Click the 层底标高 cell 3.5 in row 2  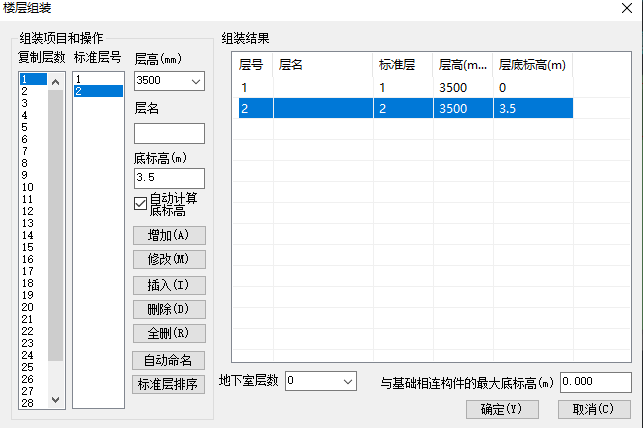[x=533, y=108]
